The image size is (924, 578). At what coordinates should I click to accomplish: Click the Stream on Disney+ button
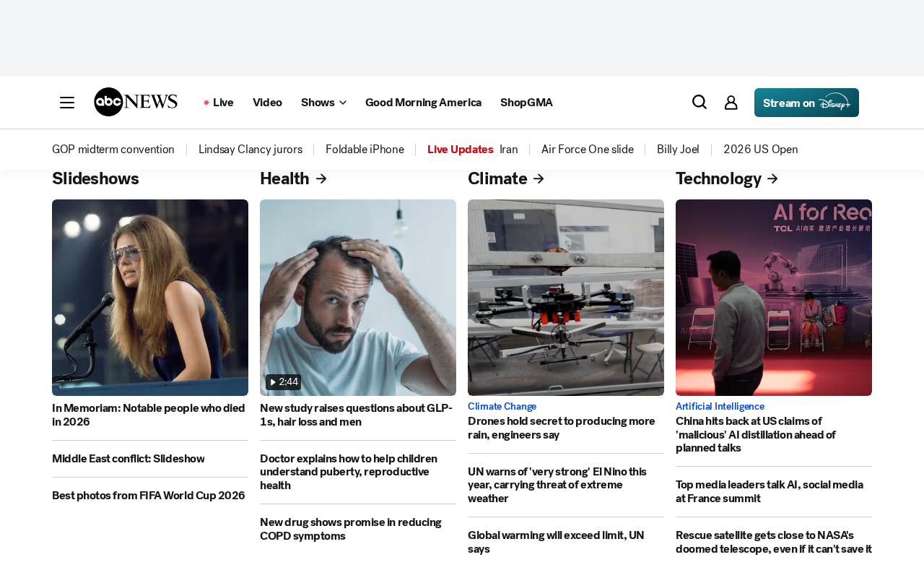(806, 103)
